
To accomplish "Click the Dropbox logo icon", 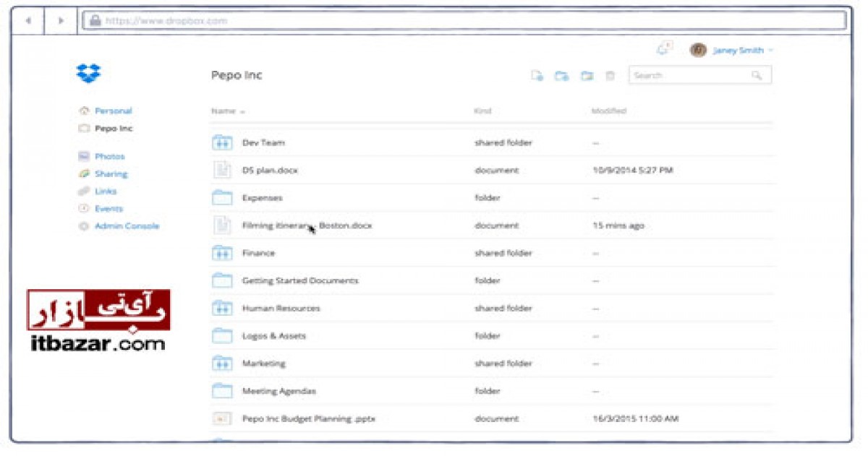I will [88, 73].
